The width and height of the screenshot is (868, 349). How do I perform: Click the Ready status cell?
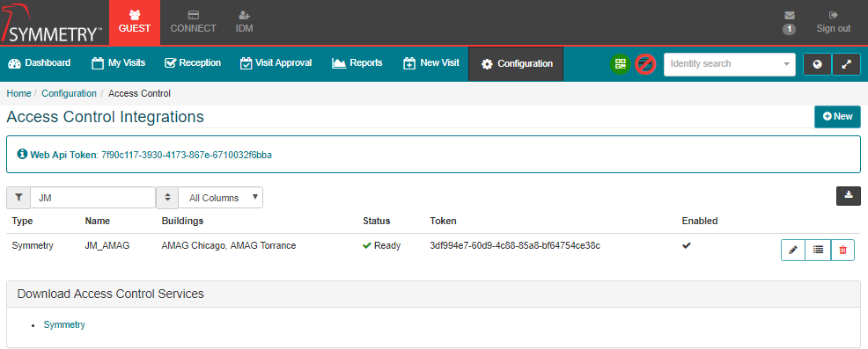tap(381, 245)
